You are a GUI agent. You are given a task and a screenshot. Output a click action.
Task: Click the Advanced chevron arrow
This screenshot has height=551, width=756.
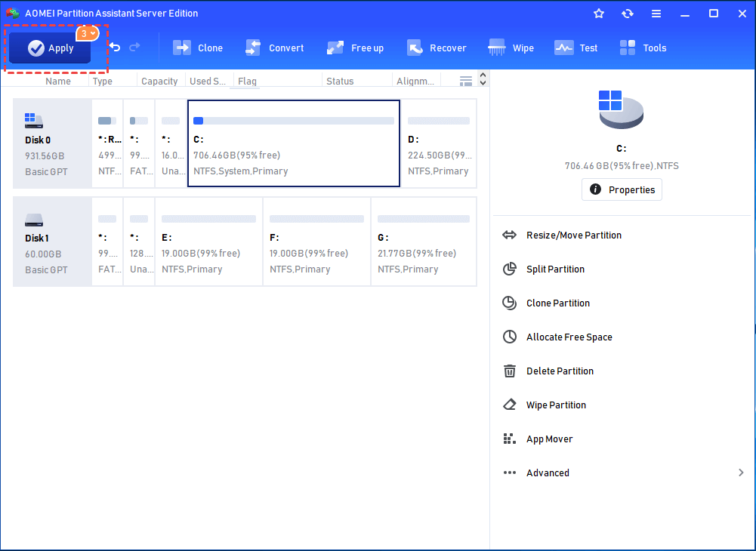(x=741, y=473)
